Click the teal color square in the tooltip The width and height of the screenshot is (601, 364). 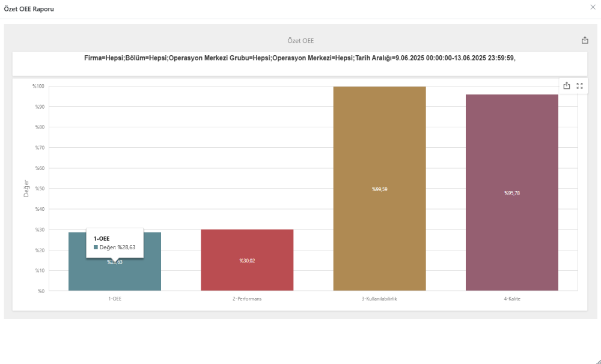(x=96, y=247)
